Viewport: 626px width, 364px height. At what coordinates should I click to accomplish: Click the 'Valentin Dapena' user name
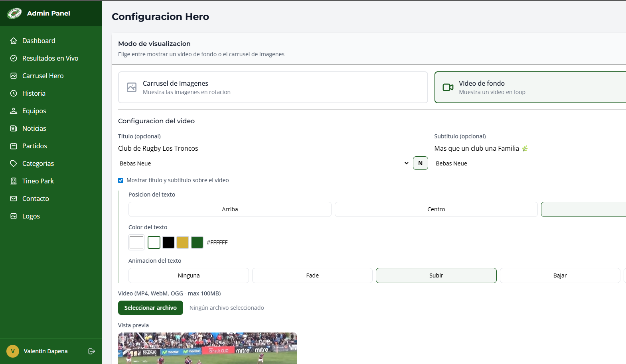pyautogui.click(x=45, y=351)
